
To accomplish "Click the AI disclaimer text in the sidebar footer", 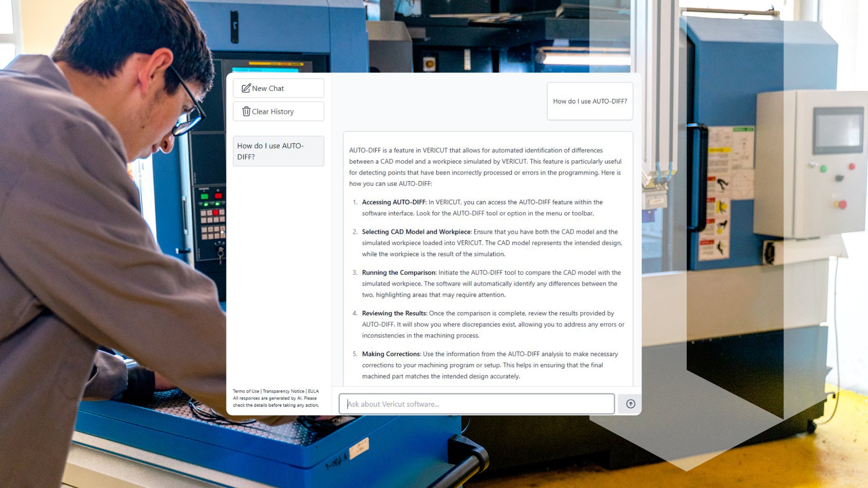I will point(275,401).
